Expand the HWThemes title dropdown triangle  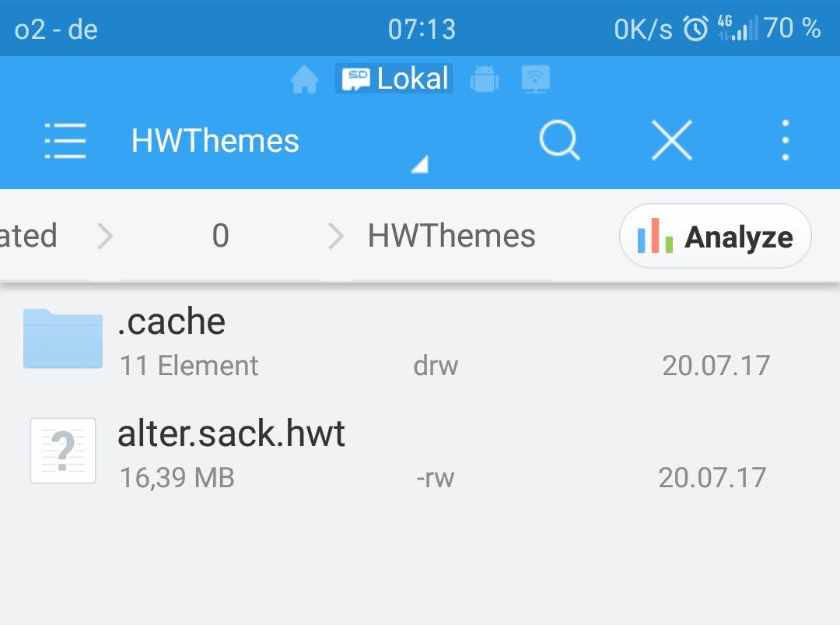tap(419, 164)
